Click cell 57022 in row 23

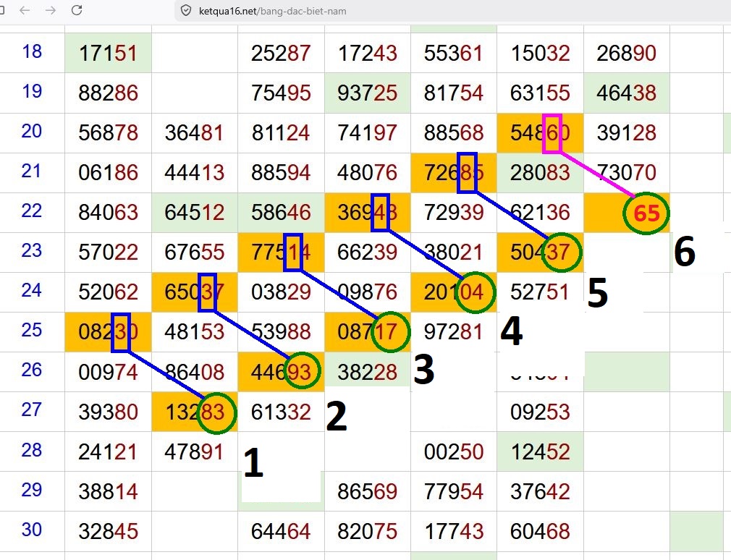[108, 252]
